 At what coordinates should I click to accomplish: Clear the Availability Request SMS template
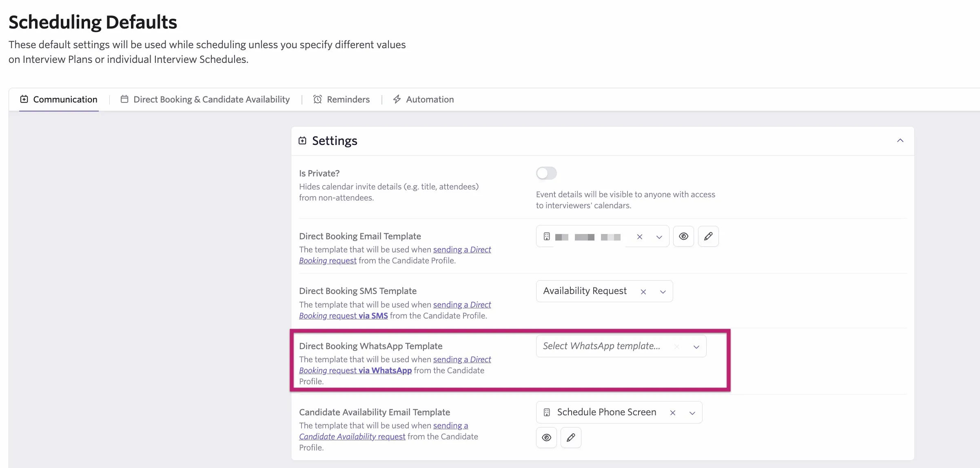click(643, 292)
